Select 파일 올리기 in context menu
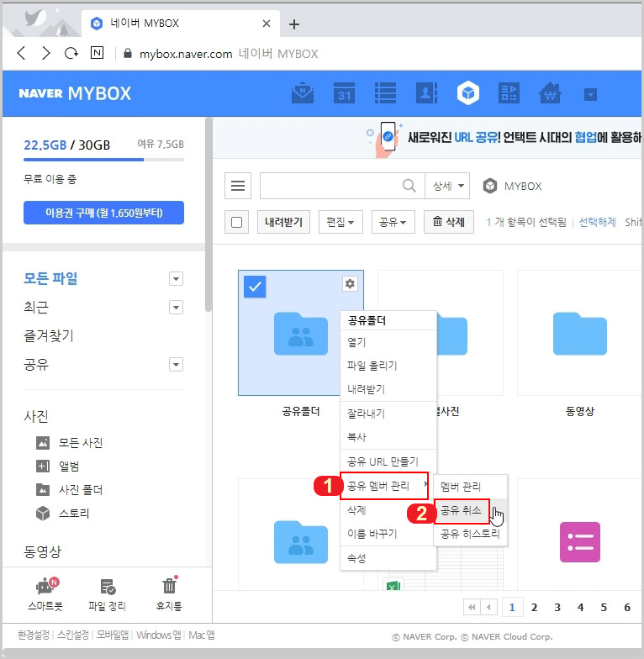This screenshot has width=644, height=659. coord(388,366)
